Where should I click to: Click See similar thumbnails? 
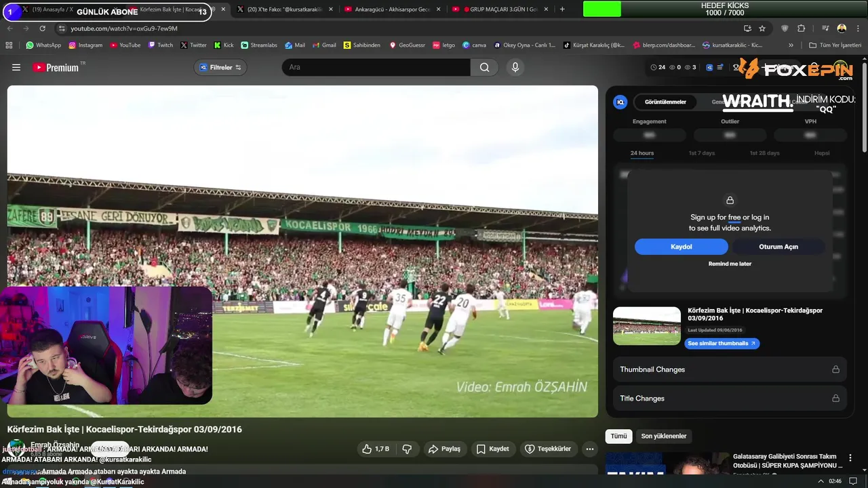tap(722, 344)
